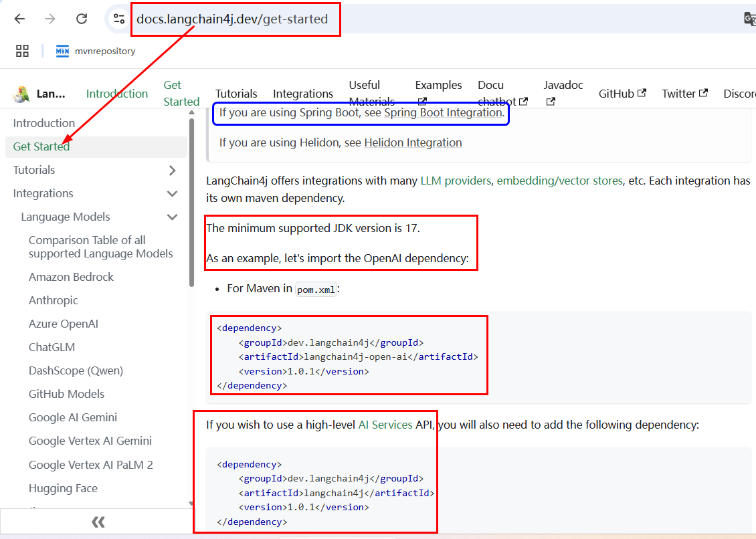Open Tutorials in top navigation
The image size is (756, 539).
236,94
